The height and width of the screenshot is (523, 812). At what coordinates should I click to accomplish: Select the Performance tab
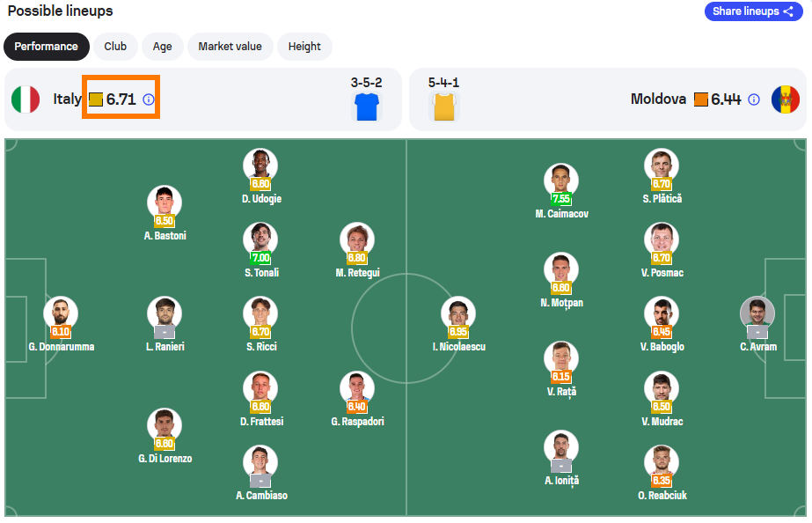point(46,47)
